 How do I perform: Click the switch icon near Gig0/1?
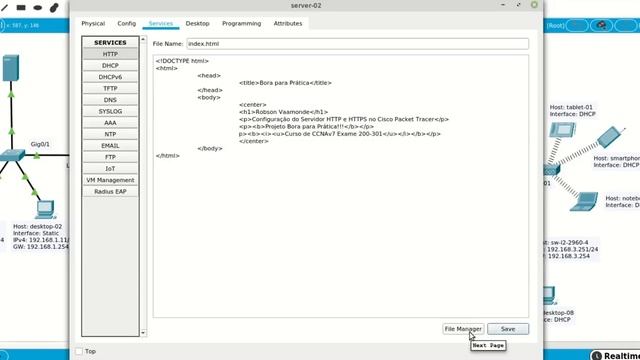(x=12, y=155)
